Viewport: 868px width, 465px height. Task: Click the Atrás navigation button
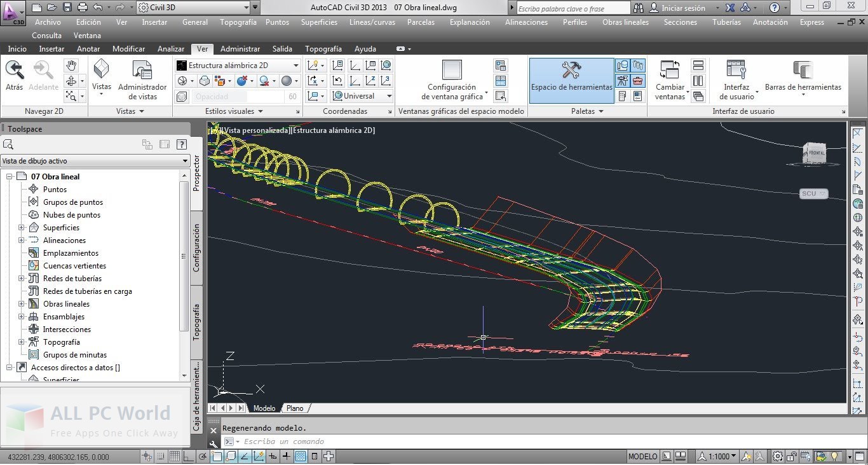coord(14,75)
